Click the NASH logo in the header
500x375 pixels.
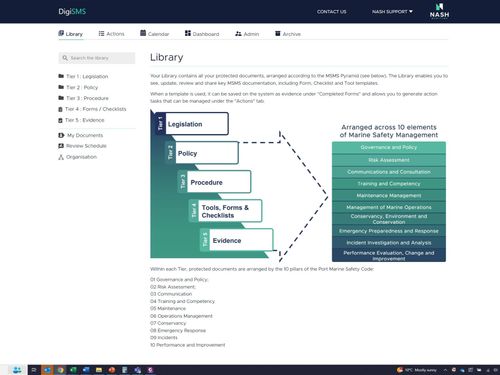pos(439,11)
